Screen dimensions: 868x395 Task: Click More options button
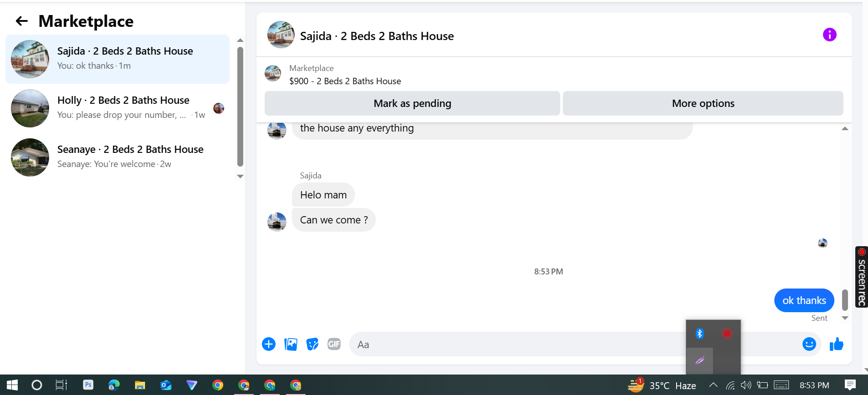703,103
